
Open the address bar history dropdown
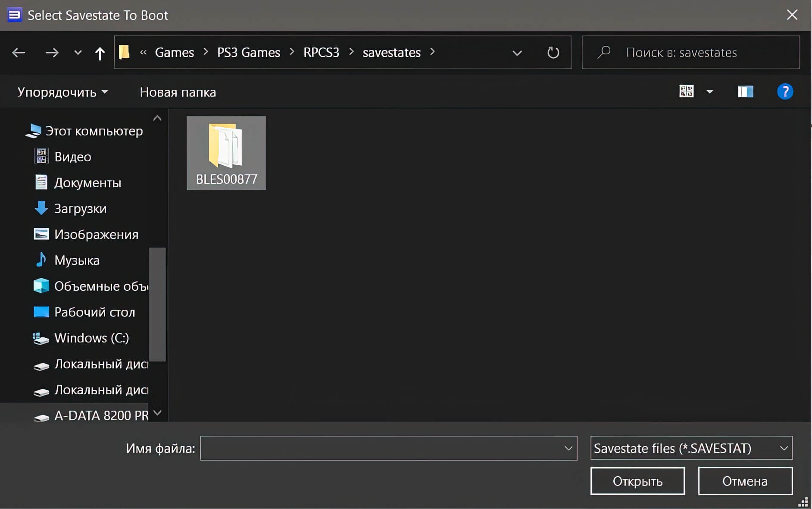[516, 52]
